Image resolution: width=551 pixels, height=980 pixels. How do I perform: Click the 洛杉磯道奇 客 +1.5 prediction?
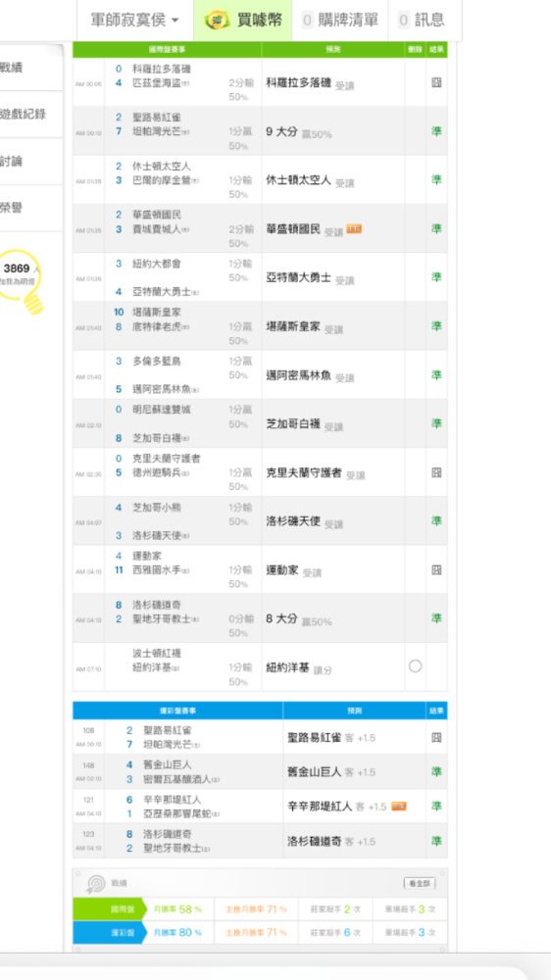pyautogui.click(x=331, y=842)
